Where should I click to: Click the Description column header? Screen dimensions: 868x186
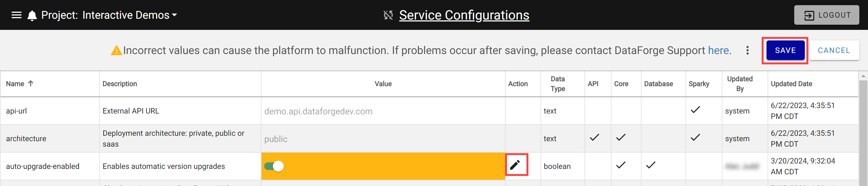120,84
